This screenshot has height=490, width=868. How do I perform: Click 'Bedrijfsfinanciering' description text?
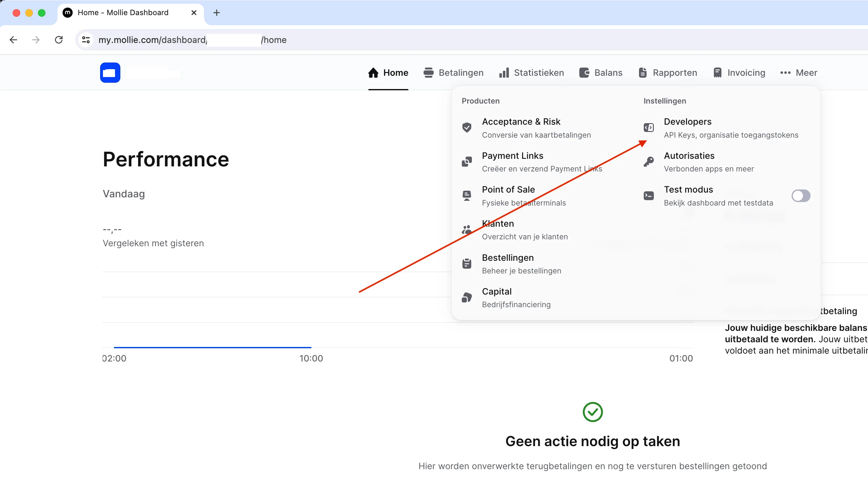click(x=516, y=304)
